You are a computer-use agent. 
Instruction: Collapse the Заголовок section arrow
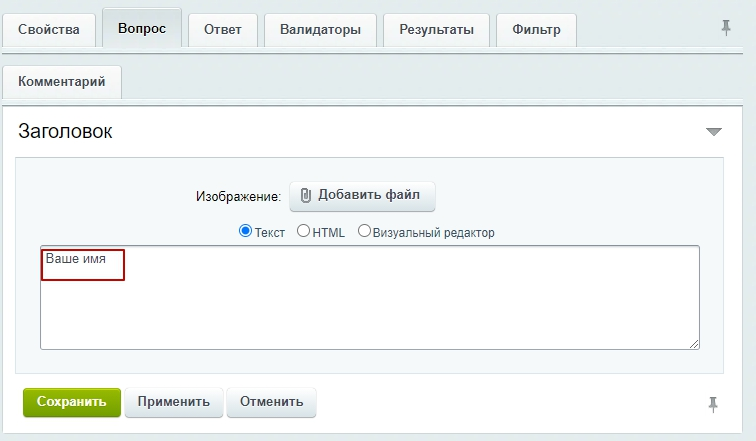(x=714, y=132)
